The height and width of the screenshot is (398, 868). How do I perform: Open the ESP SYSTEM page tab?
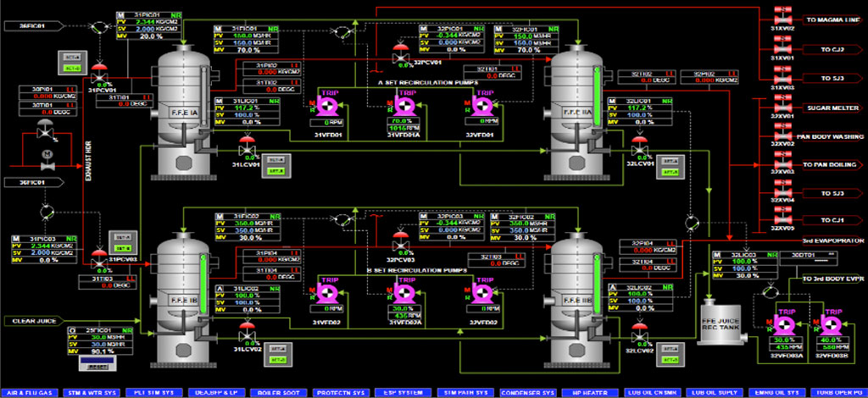click(x=403, y=392)
